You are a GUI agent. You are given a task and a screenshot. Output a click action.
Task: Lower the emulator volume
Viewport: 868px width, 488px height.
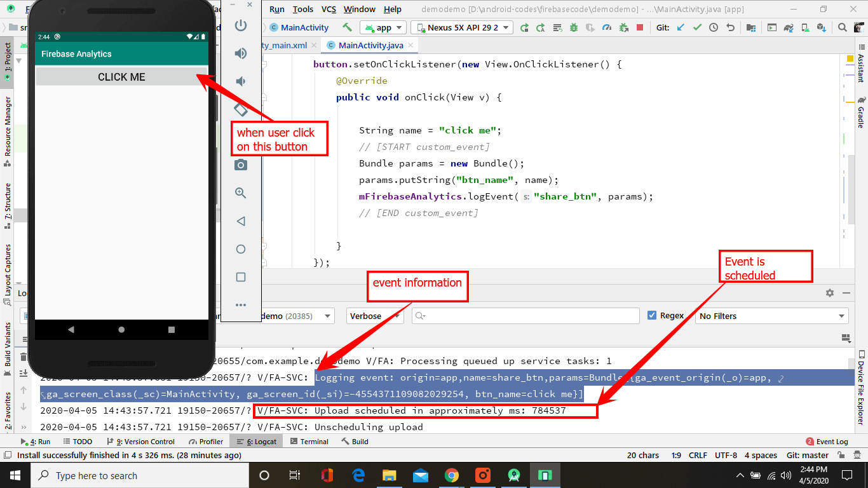[241, 81]
